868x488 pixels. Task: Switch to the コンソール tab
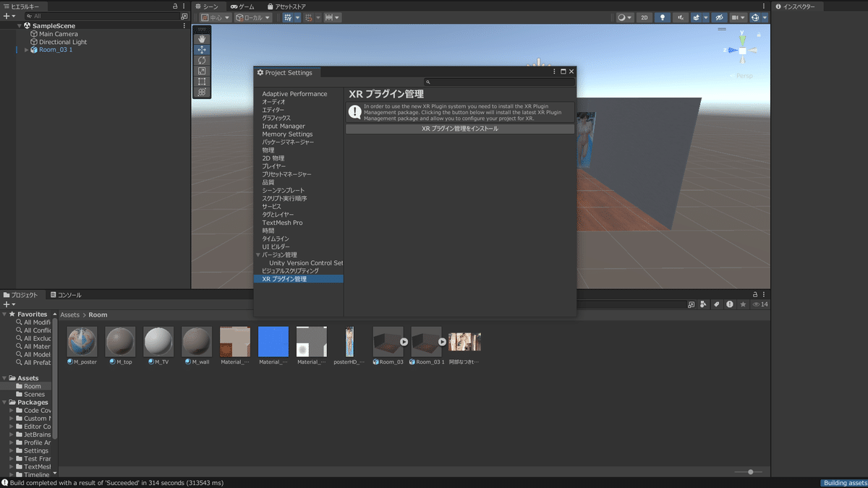click(66, 295)
